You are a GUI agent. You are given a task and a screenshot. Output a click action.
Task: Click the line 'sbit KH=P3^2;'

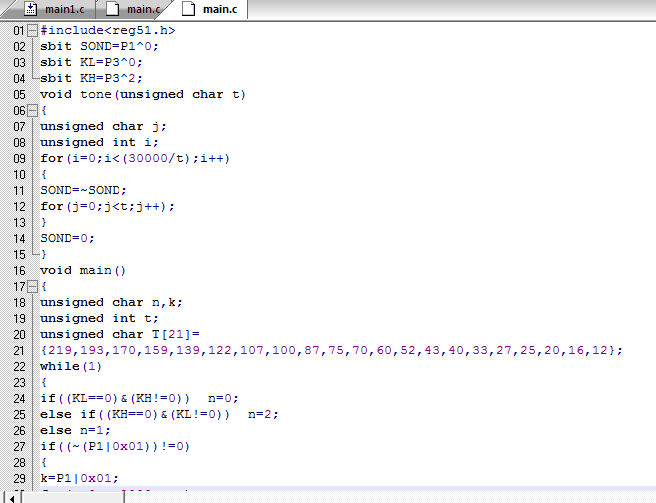coord(91,78)
